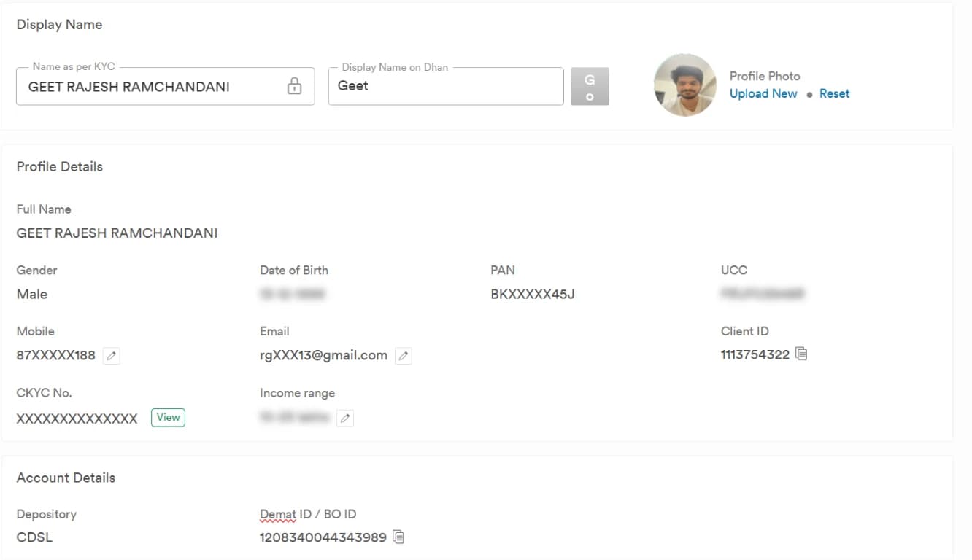Select the mobile number 87XXXXX188
Viewport: 972px width, 560px height.
pyautogui.click(x=56, y=356)
